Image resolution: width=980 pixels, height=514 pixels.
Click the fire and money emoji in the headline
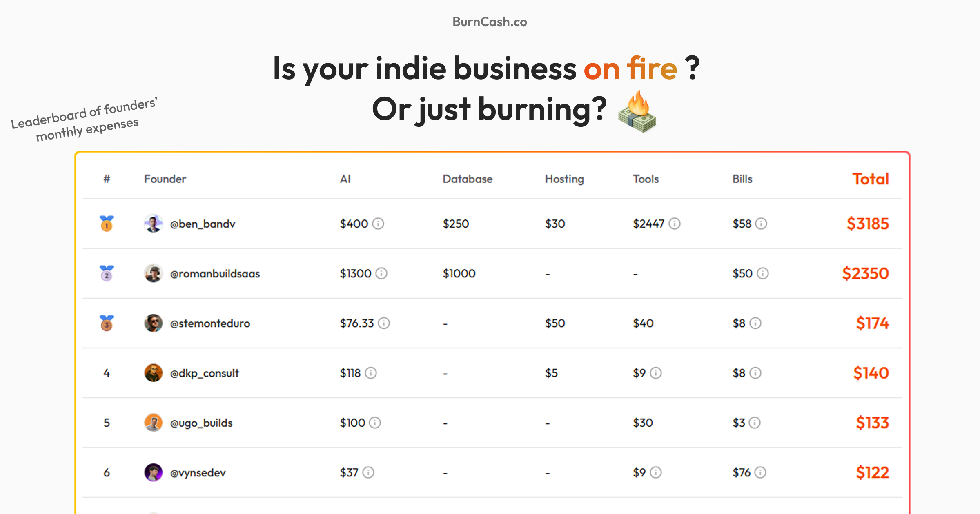pyautogui.click(x=638, y=113)
